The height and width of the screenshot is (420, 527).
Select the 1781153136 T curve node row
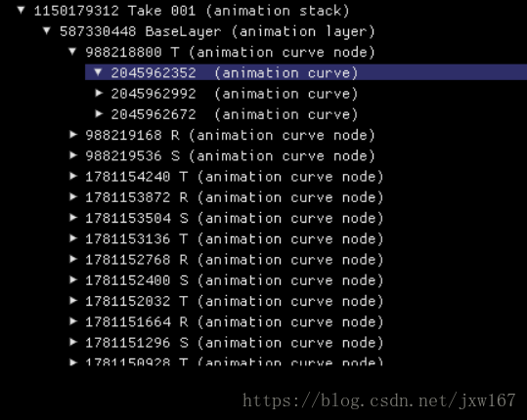[x=235, y=239]
